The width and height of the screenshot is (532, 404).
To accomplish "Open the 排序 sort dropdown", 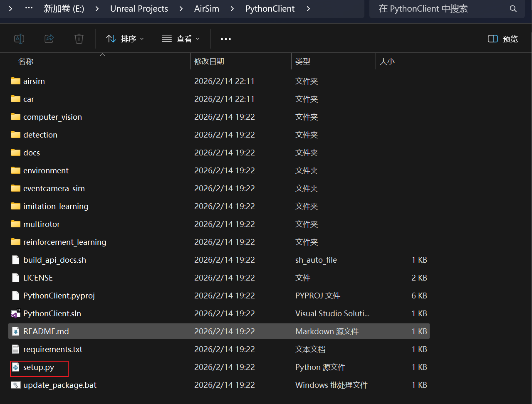I will (125, 39).
